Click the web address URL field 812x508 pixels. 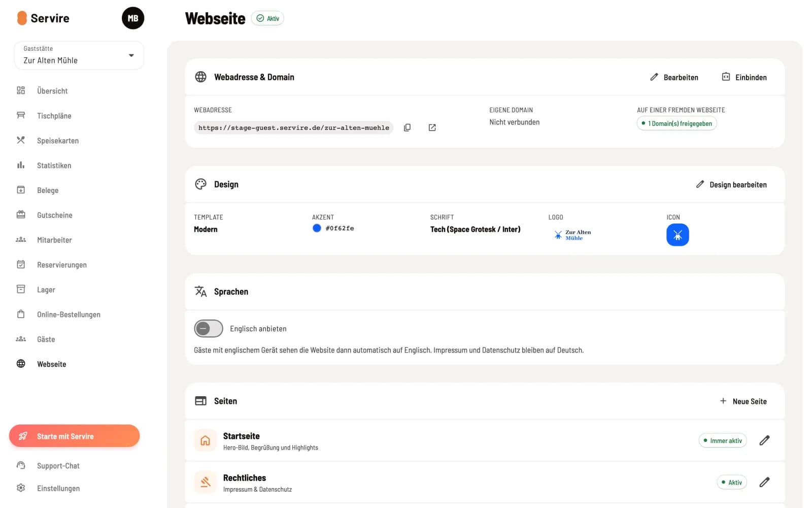293,128
